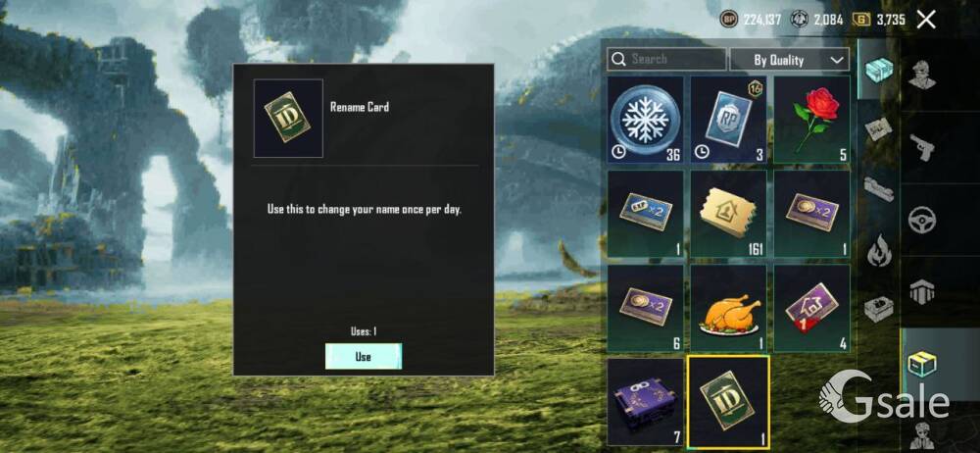Open the parachute backpack category tab
The image size is (980, 453).
(x=922, y=291)
